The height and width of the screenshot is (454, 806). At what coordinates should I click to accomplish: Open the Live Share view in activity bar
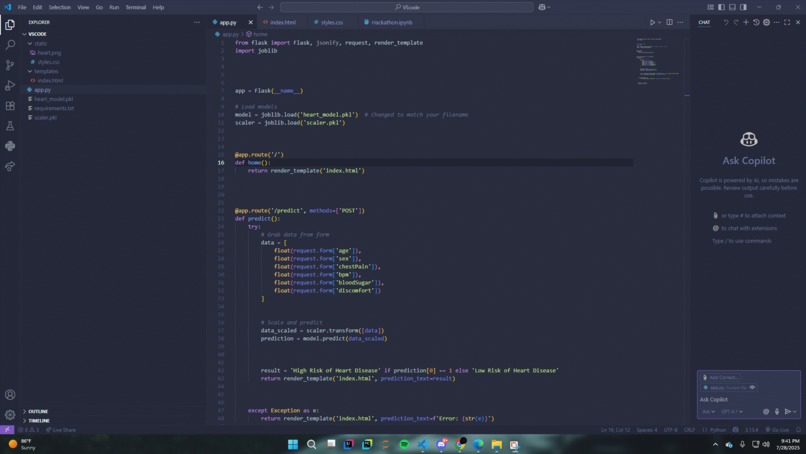coord(10,166)
